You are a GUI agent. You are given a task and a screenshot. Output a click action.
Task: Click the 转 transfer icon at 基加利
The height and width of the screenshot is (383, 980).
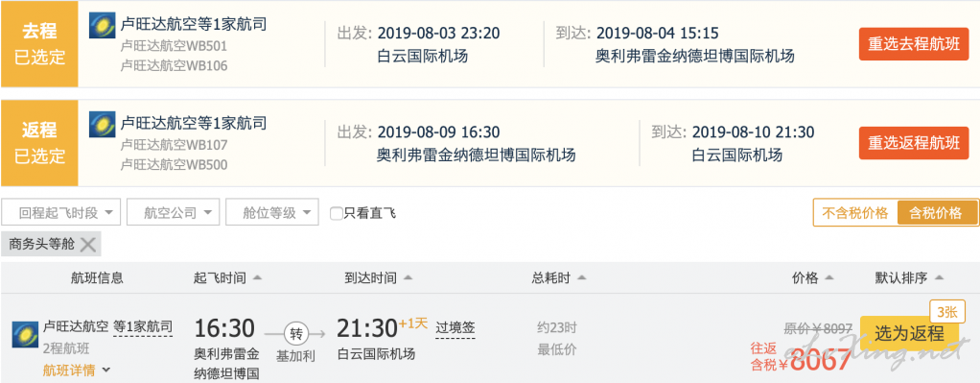point(296,333)
